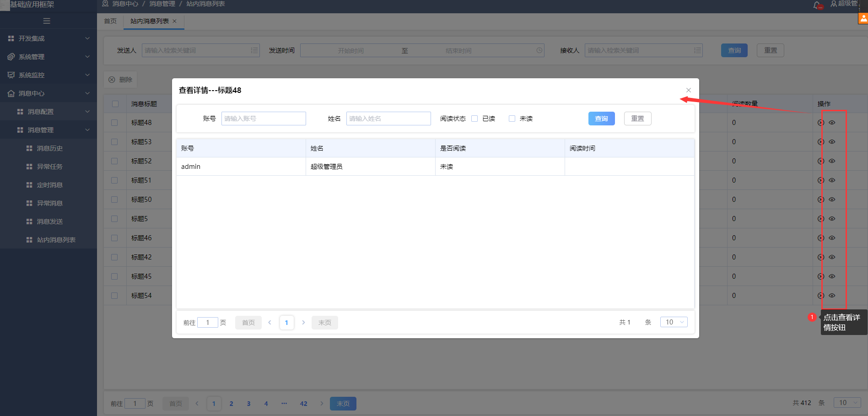Click 末页 button in main pagination
Screen dimensions: 868x416
tap(343, 404)
